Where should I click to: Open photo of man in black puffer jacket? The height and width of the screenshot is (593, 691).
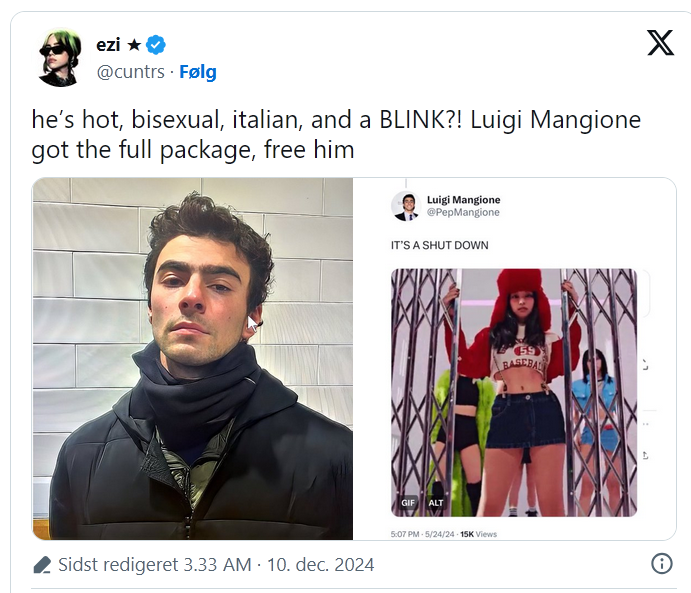point(193,359)
